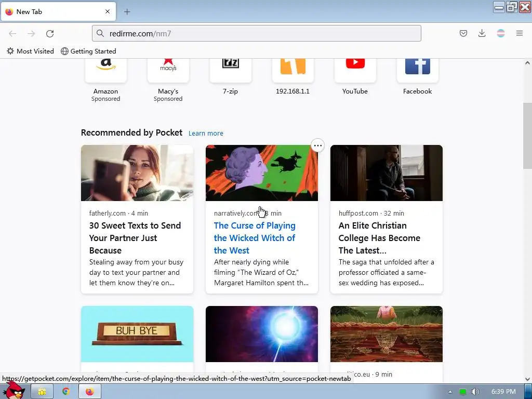Open the 7-zip shortcut tile
The image size is (532, 399).
(x=230, y=77)
